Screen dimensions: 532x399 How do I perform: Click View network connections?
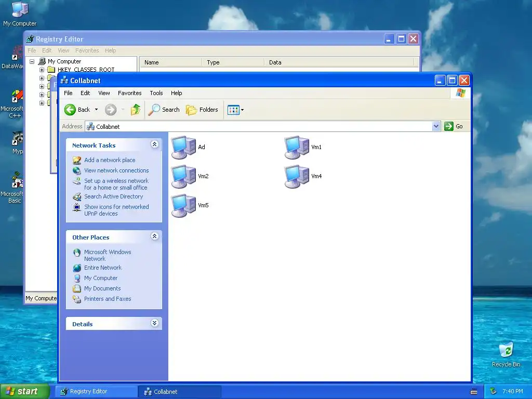(116, 170)
